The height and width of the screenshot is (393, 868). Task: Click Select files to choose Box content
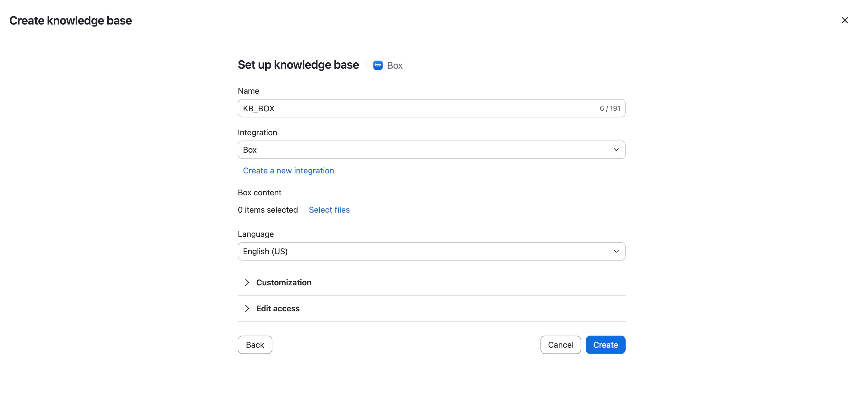329,210
